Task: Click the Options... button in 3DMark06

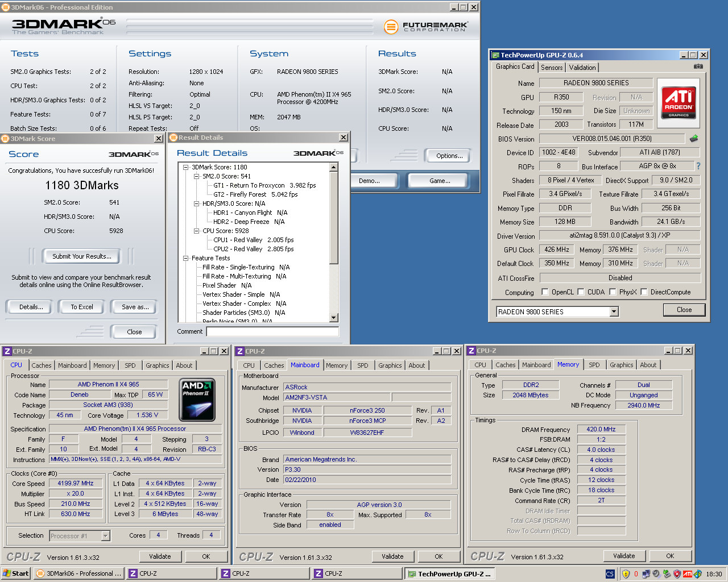Action: [450, 156]
